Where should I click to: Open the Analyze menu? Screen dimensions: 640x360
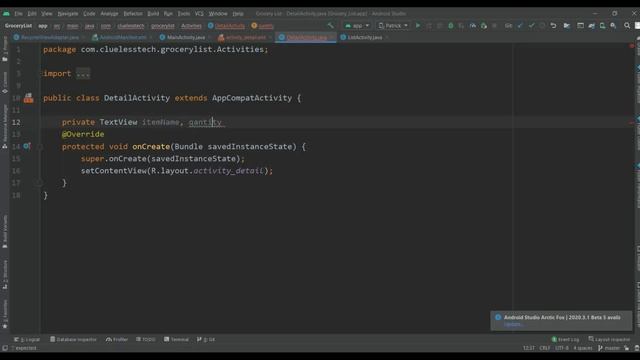pyautogui.click(x=109, y=13)
